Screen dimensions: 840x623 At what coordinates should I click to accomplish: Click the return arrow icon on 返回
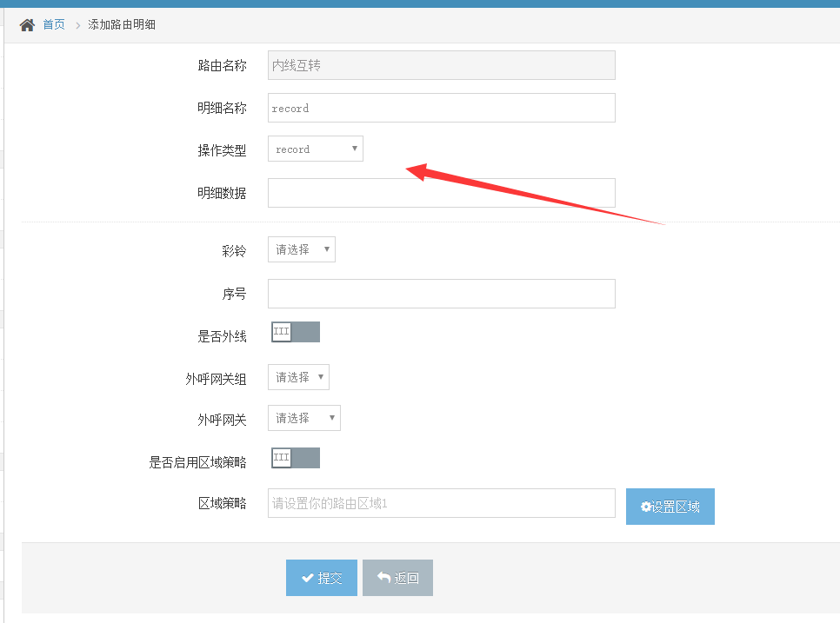(x=383, y=578)
